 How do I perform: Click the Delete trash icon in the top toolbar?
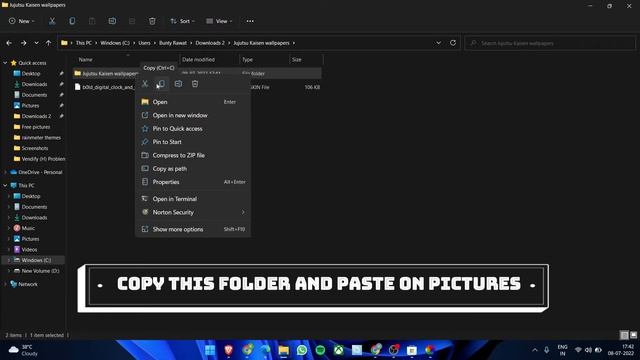[152, 21]
